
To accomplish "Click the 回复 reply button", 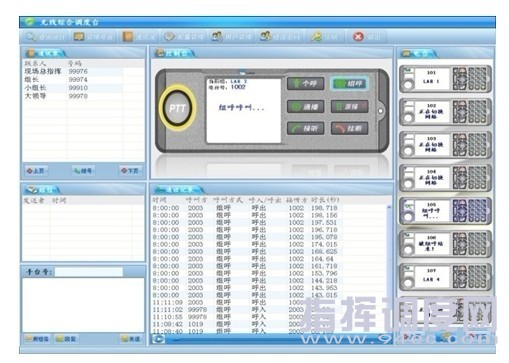I will tap(66, 339).
